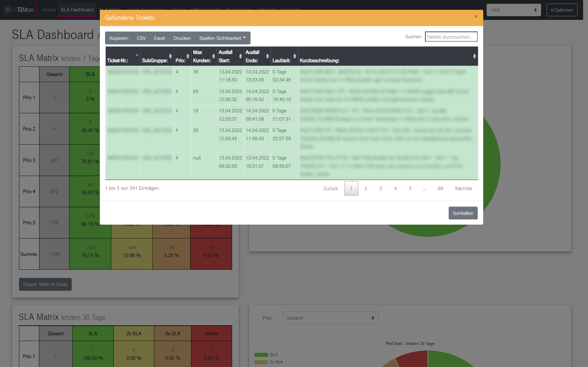Click the null Max Kunden cell
This screenshot has height=367, width=588.
coord(204,166)
